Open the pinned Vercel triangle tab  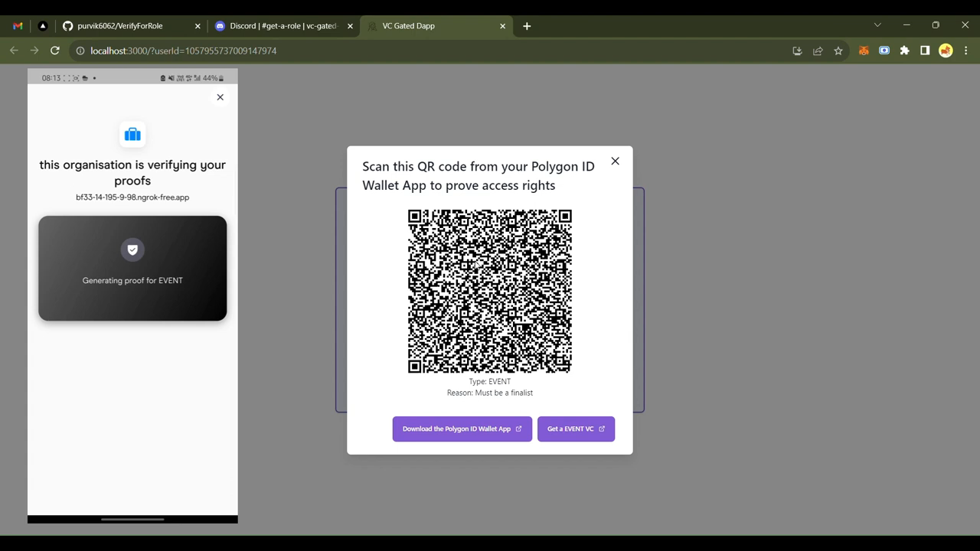(43, 26)
